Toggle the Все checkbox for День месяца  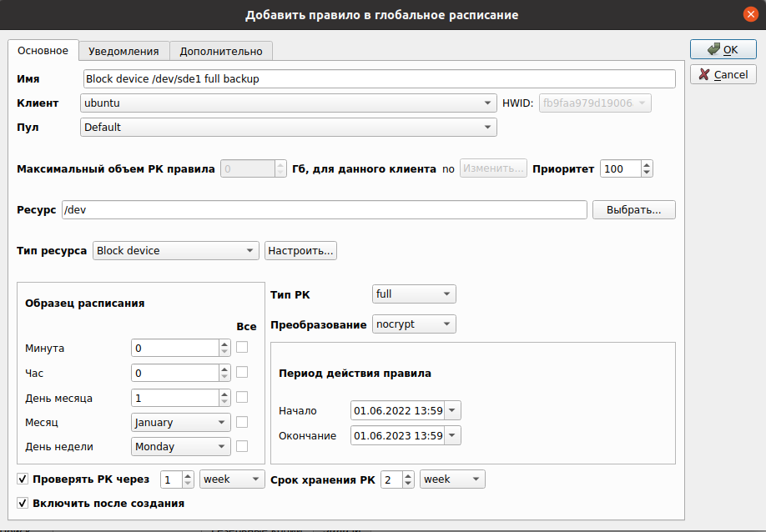tap(242, 397)
